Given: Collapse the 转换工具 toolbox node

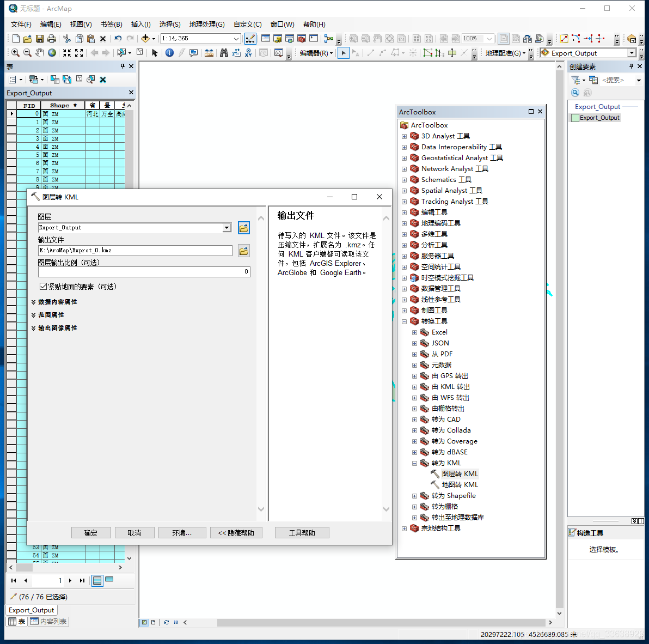Looking at the screenshot, I should [x=404, y=321].
